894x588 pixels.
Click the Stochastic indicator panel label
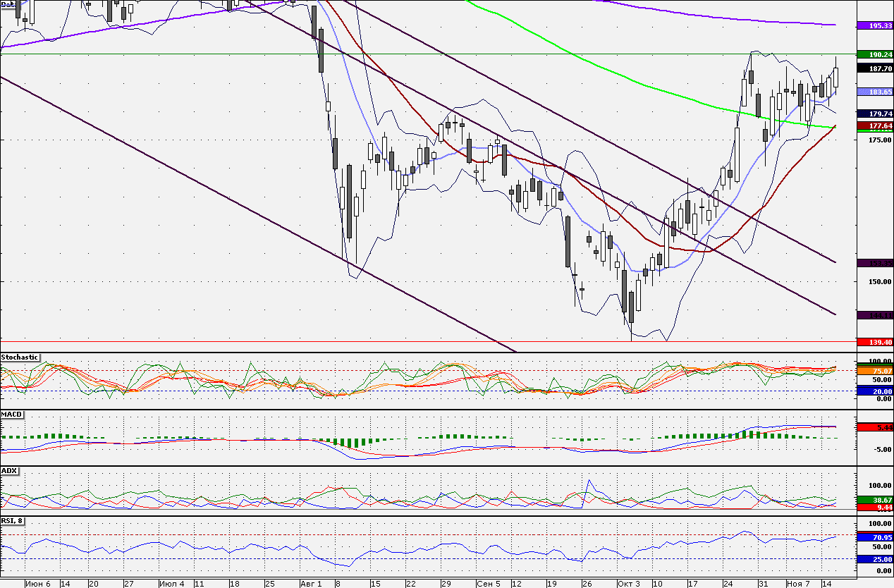pyautogui.click(x=20, y=358)
